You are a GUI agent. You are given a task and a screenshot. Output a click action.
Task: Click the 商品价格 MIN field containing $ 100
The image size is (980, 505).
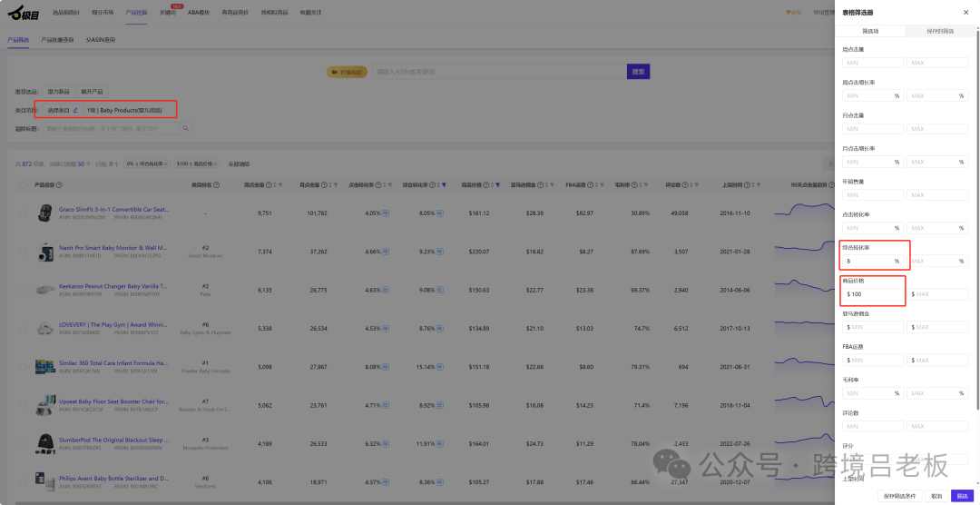coord(873,294)
